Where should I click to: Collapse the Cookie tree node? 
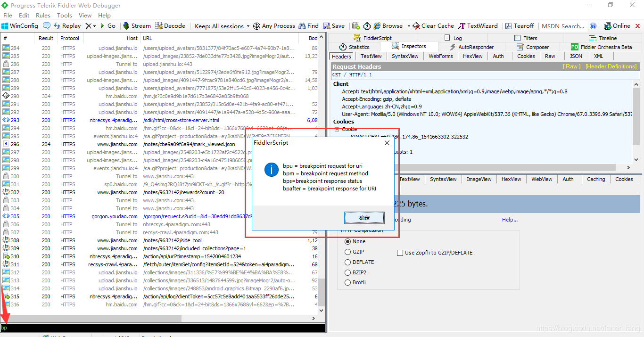click(x=337, y=129)
